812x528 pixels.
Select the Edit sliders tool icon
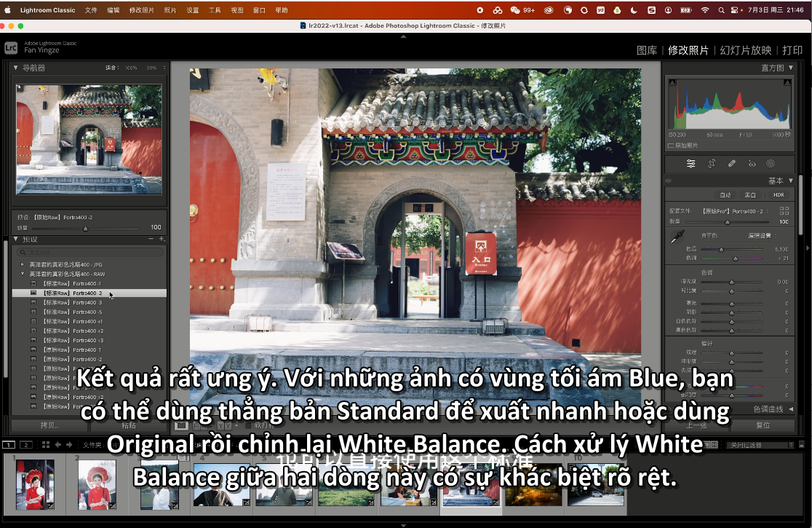(x=691, y=164)
